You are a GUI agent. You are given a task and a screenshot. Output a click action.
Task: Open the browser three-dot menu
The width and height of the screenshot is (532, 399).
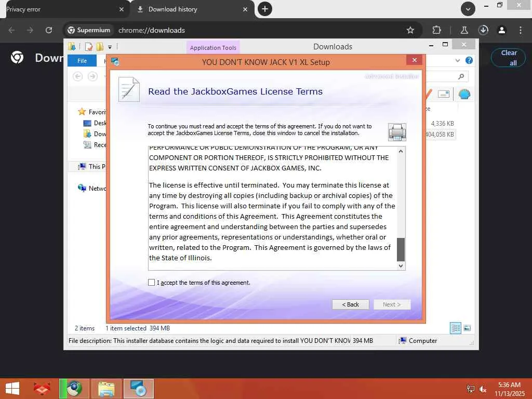[x=521, y=30]
